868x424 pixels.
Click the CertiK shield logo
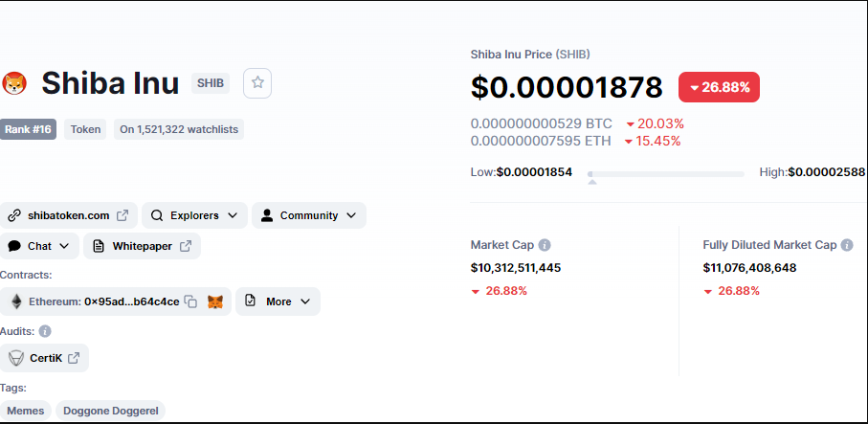16,358
